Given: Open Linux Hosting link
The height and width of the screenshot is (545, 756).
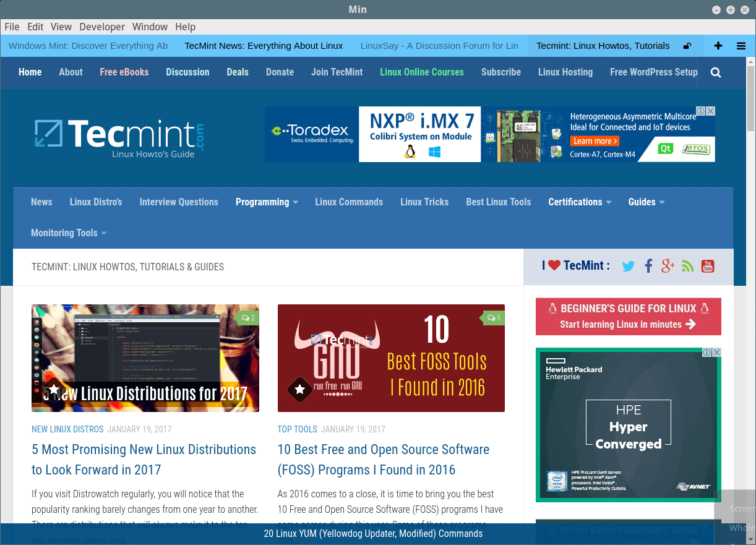Looking at the screenshot, I should (565, 72).
